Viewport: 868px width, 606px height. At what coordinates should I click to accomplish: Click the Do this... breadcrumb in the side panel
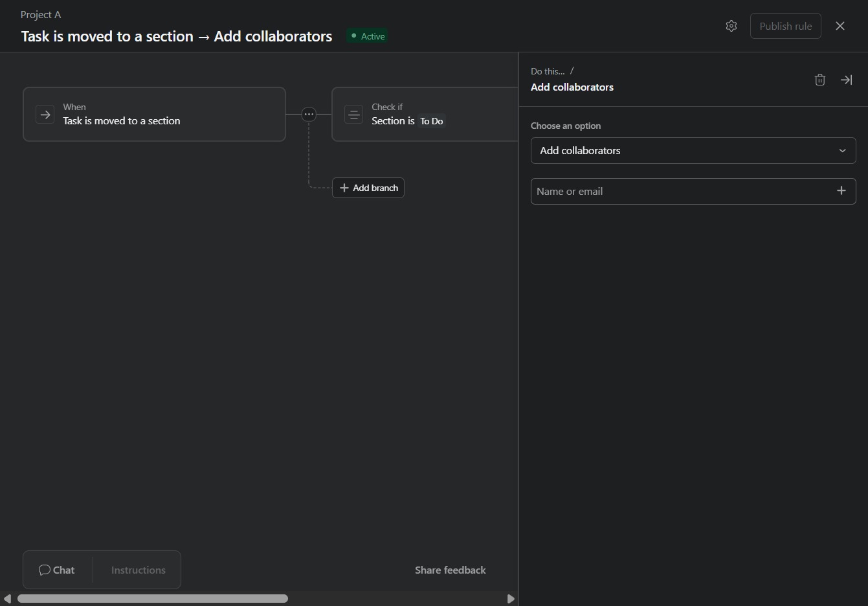click(548, 71)
